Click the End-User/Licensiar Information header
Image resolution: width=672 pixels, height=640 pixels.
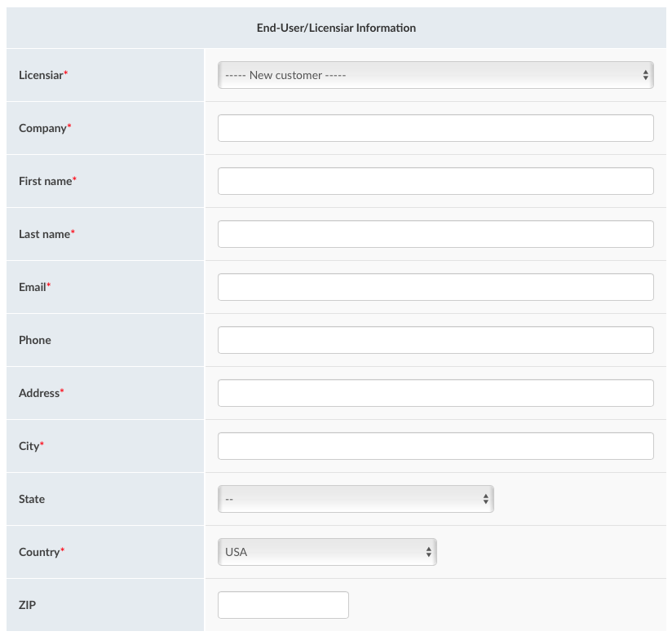coord(336,28)
